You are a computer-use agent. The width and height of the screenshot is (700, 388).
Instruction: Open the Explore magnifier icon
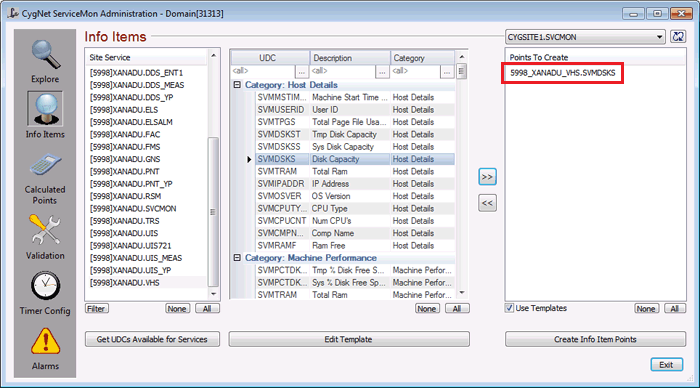click(45, 54)
